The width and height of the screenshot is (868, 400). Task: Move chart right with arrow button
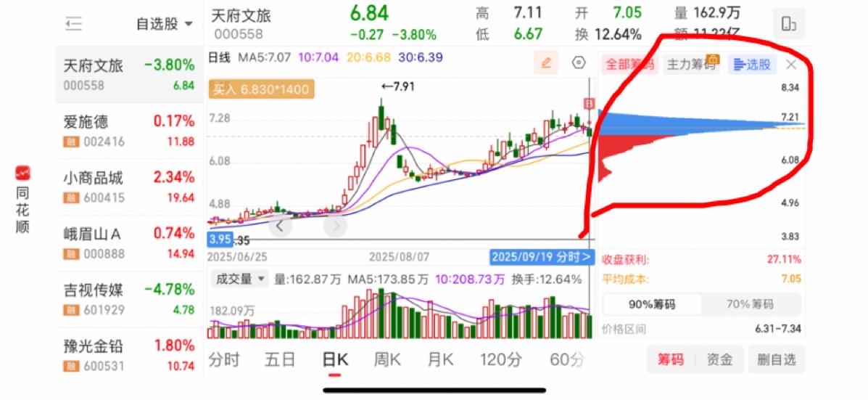pos(335,226)
